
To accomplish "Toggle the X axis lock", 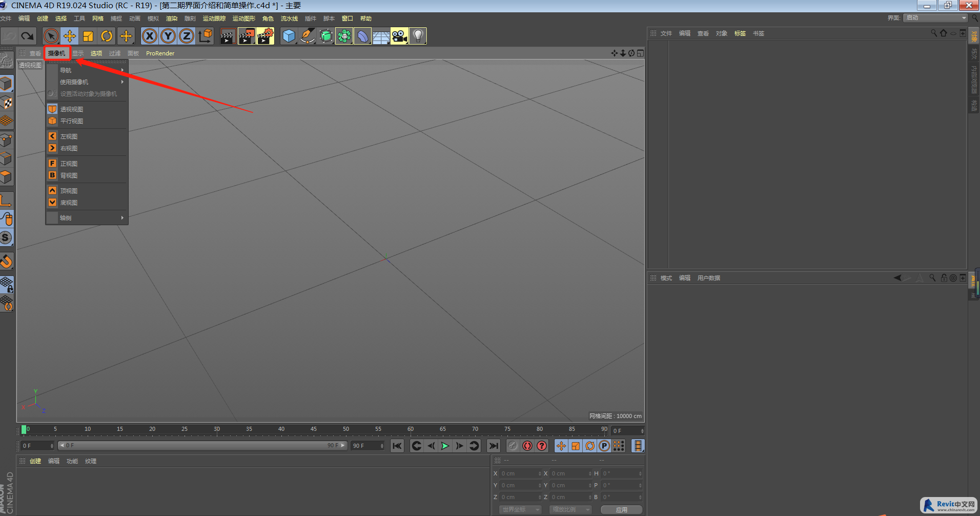I will tap(149, 36).
